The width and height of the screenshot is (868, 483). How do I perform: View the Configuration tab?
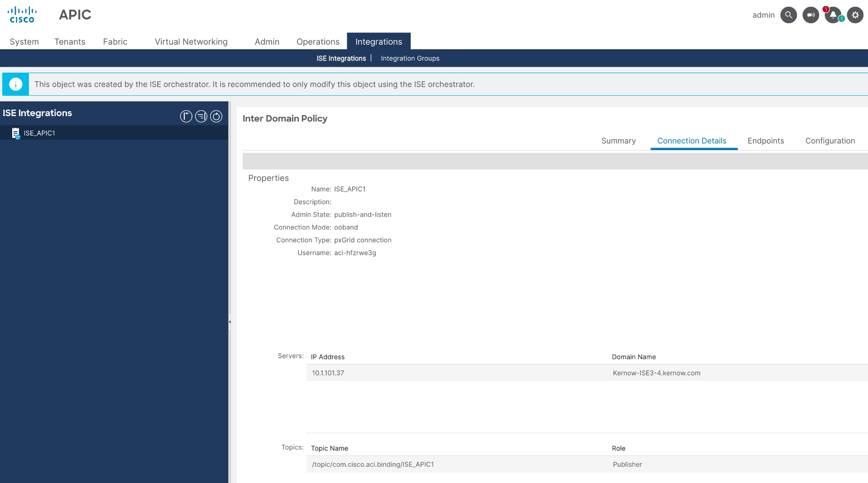coord(830,141)
